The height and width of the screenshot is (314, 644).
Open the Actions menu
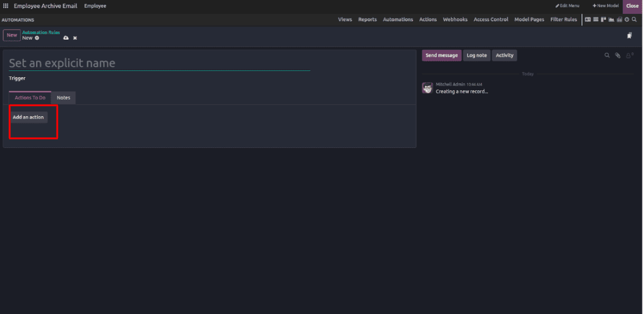pyautogui.click(x=428, y=20)
